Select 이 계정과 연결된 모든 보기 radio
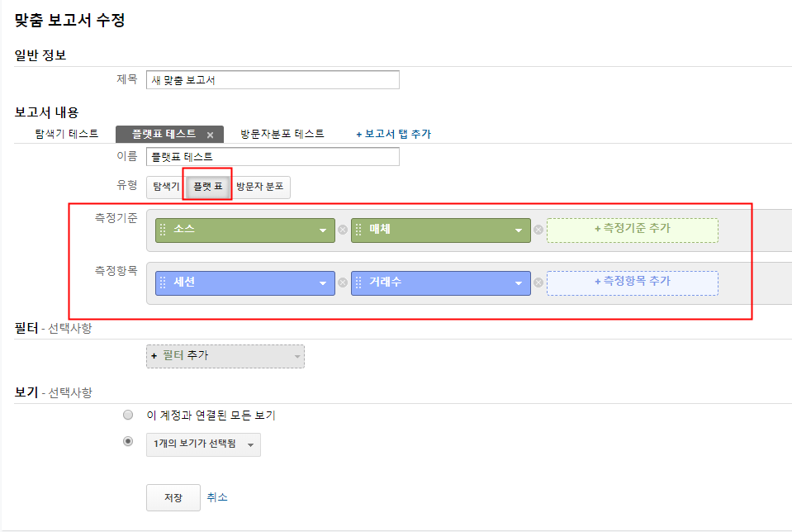 [x=128, y=415]
